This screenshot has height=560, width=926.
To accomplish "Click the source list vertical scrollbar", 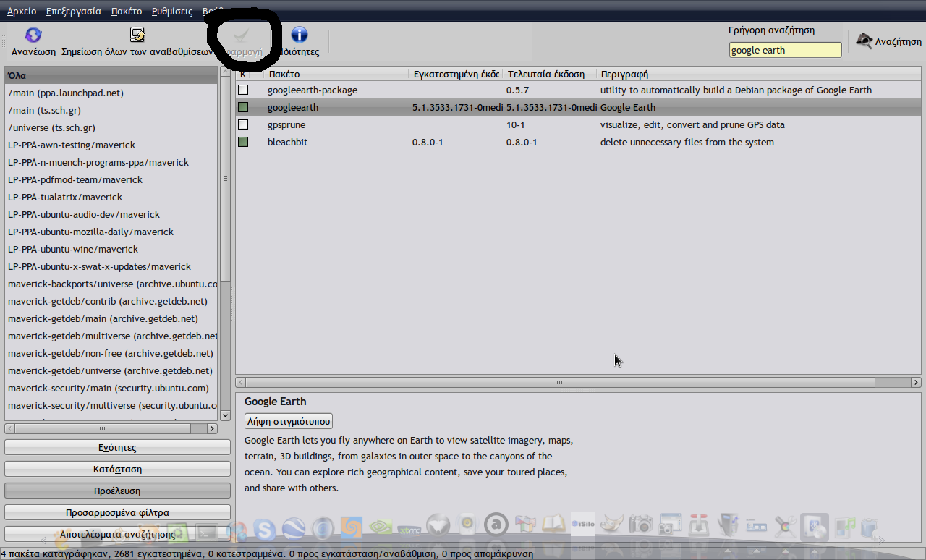I will [225, 243].
